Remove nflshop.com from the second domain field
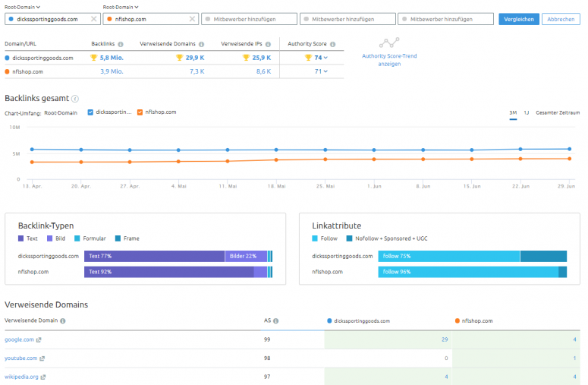 point(192,19)
